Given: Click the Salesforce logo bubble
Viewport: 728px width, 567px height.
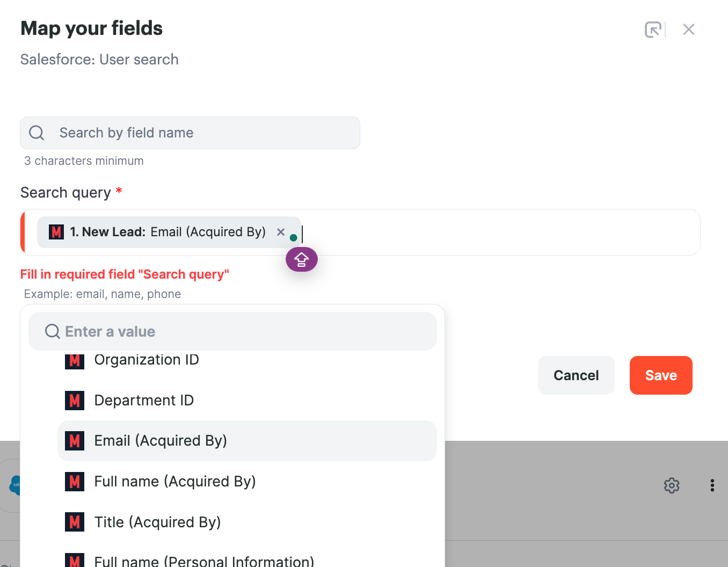Looking at the screenshot, I should 14,485.
